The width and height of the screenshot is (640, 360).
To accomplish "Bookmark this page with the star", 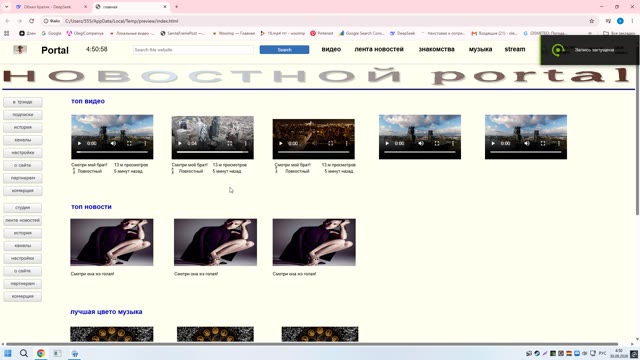I will [x=591, y=21].
